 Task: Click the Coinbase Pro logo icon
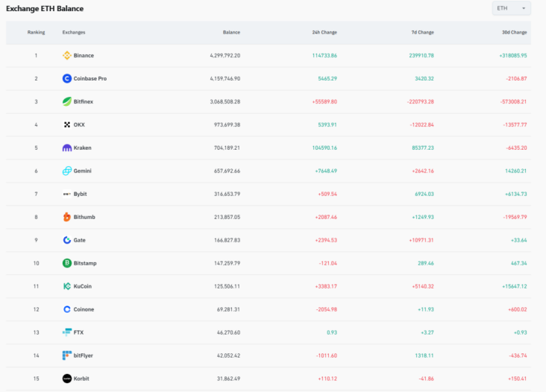(67, 78)
